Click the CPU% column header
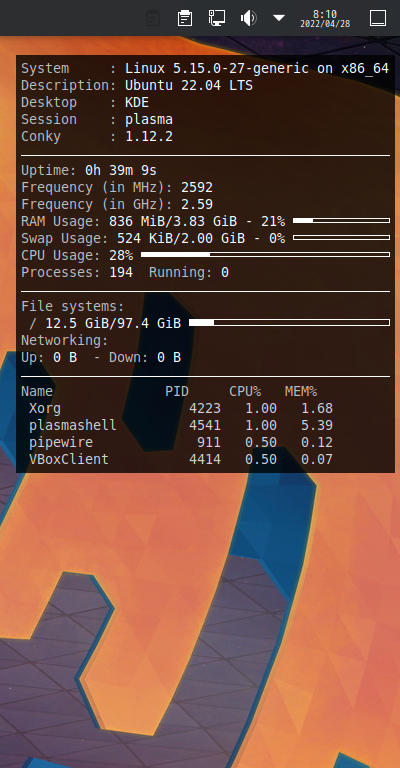The width and height of the screenshot is (400, 768). coord(245,391)
